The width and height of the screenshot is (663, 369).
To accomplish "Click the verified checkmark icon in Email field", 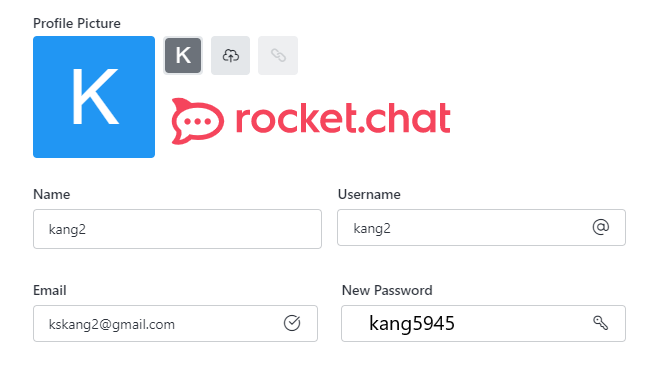I will [x=292, y=323].
